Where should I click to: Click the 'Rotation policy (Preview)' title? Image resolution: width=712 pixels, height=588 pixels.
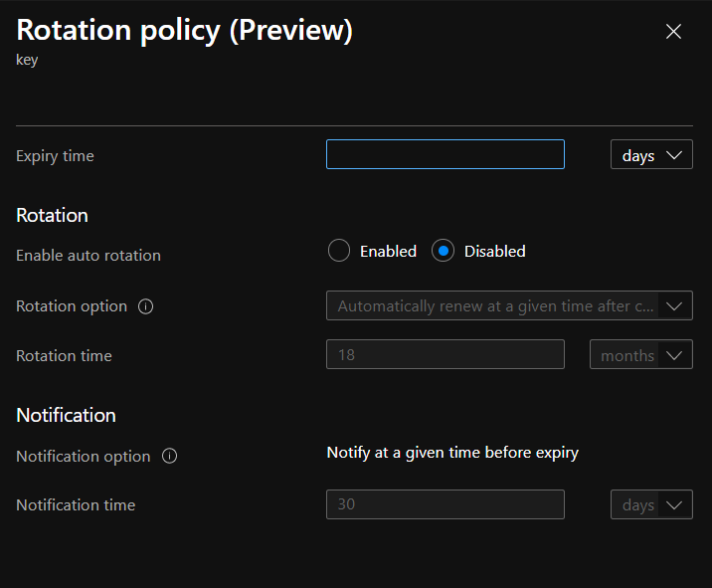click(185, 31)
